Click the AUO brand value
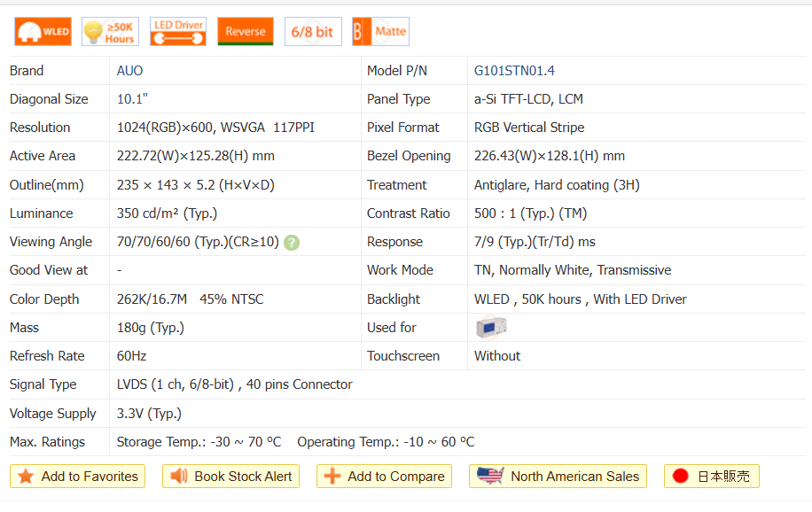This screenshot has height=512, width=812. click(129, 71)
